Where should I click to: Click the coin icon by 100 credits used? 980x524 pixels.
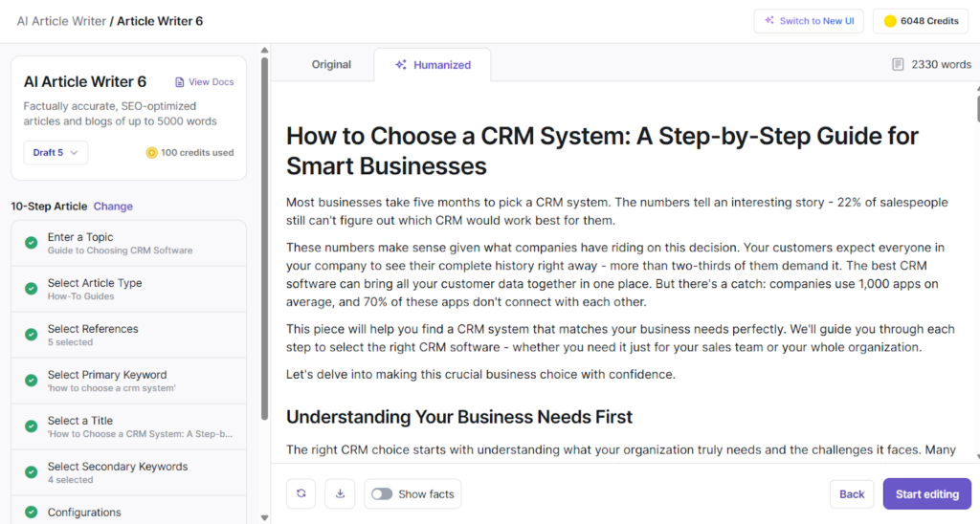pyautogui.click(x=151, y=152)
